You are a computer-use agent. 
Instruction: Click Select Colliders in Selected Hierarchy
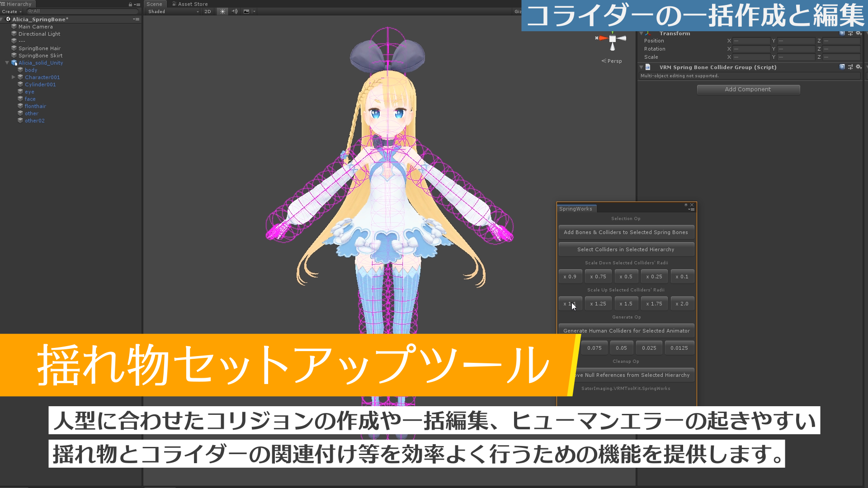tap(626, 249)
